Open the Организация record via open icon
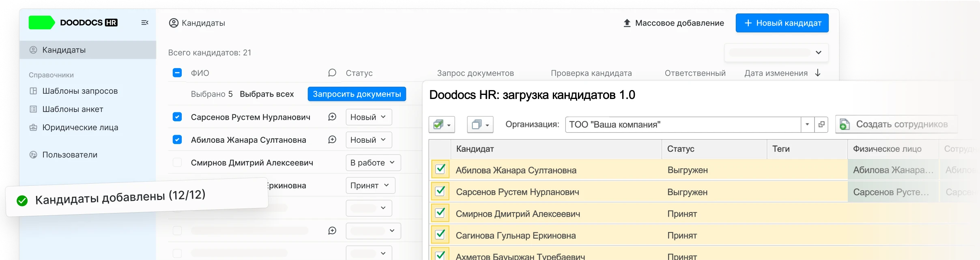The height and width of the screenshot is (260, 980). pos(821,125)
